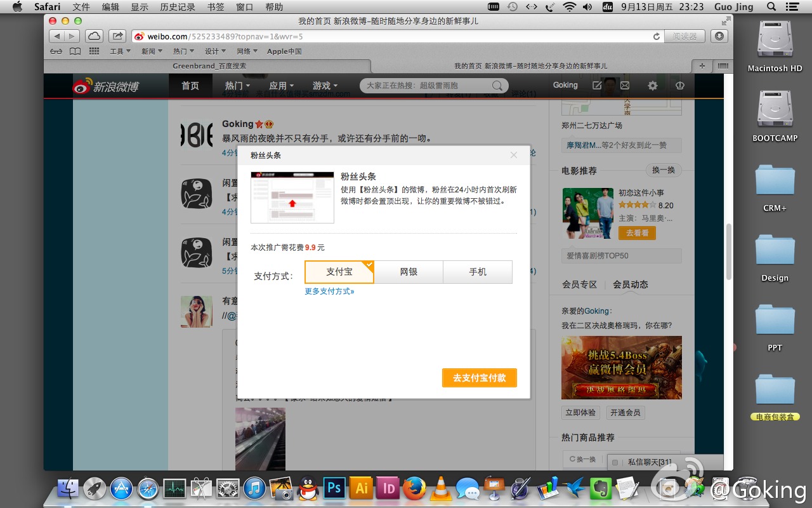The image size is (812, 508).
Task: Expand the 工具 bookmarks folder
Action: (x=121, y=51)
